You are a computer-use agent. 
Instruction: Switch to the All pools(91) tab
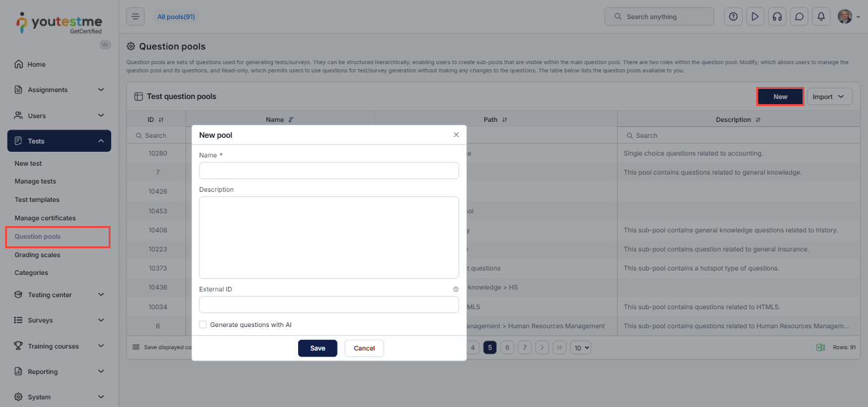[x=176, y=17]
